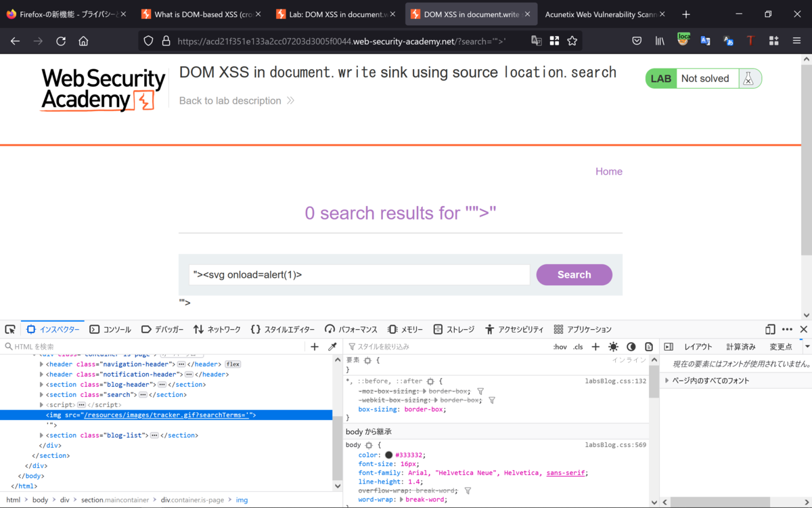812x508 pixels.
Task: Open the Accessibility devtools tab
Action: coord(514,329)
